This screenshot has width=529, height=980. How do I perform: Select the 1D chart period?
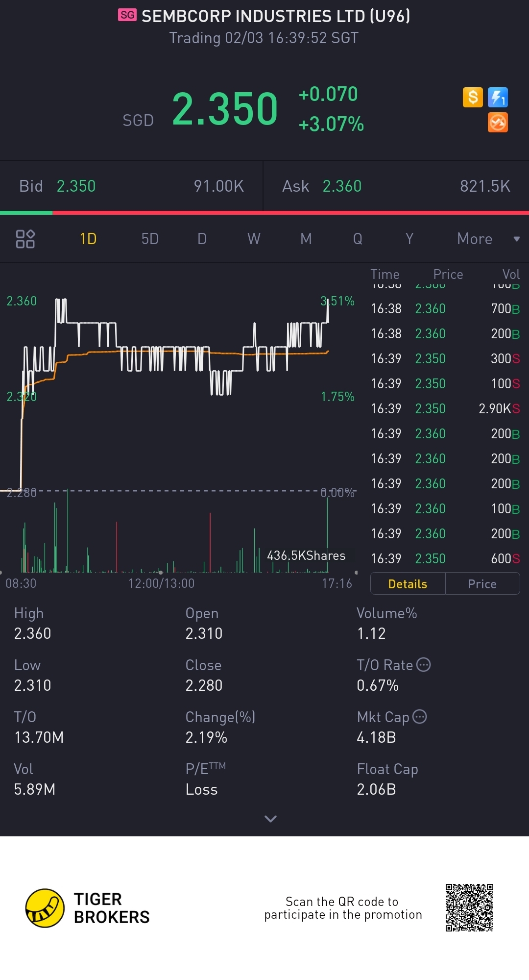point(88,239)
